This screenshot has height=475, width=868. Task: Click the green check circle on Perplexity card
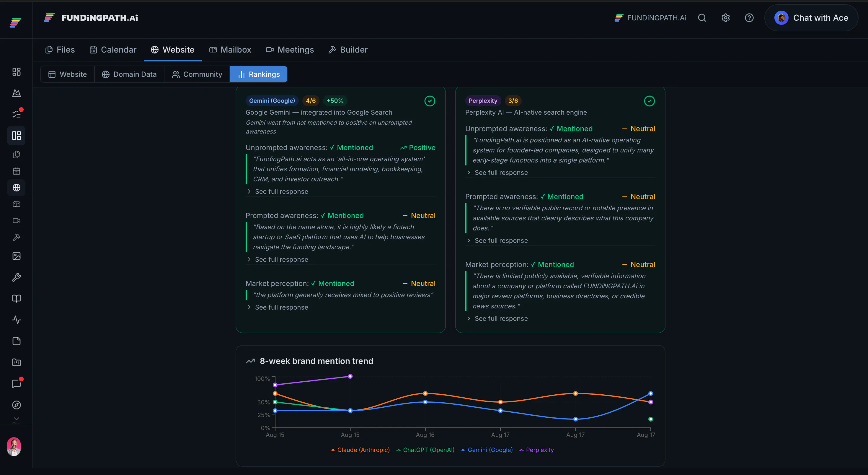point(649,101)
